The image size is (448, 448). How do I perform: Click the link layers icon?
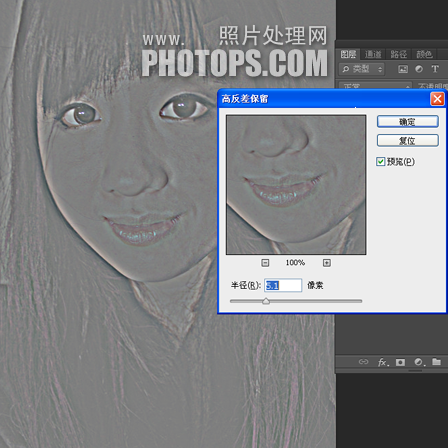pos(363,362)
